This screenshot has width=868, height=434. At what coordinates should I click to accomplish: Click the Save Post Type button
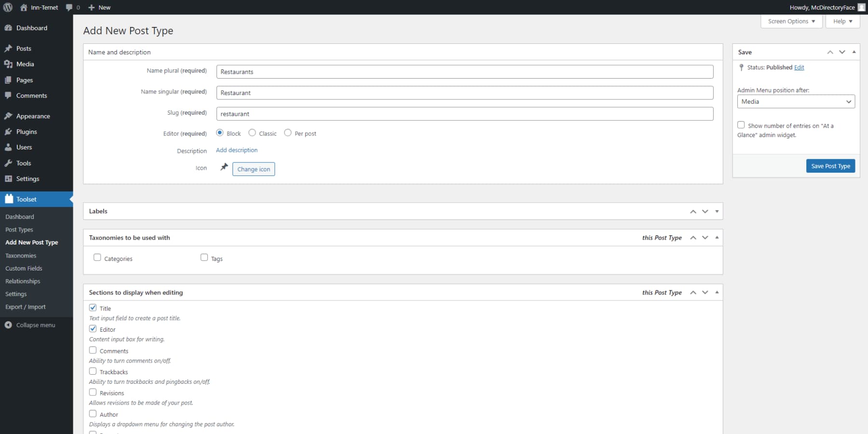point(830,165)
